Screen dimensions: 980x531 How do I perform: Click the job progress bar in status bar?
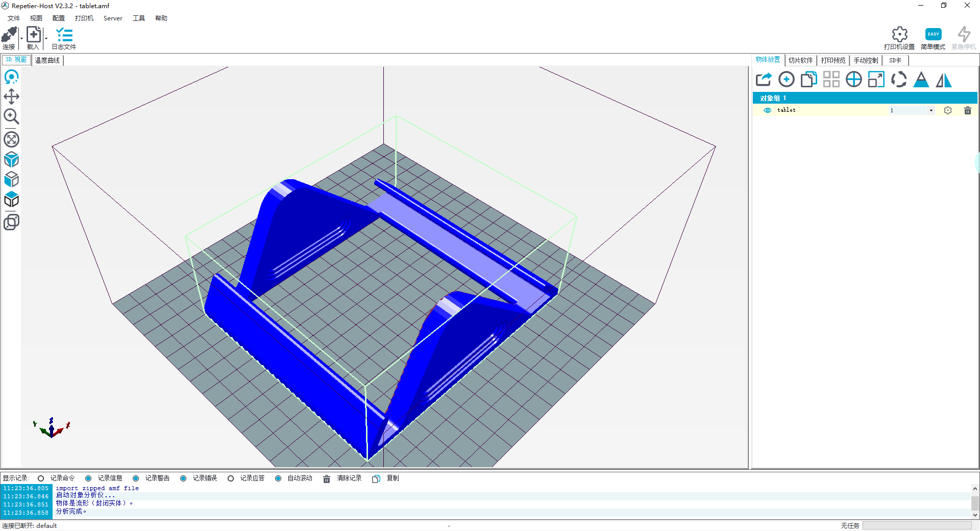(x=917, y=525)
